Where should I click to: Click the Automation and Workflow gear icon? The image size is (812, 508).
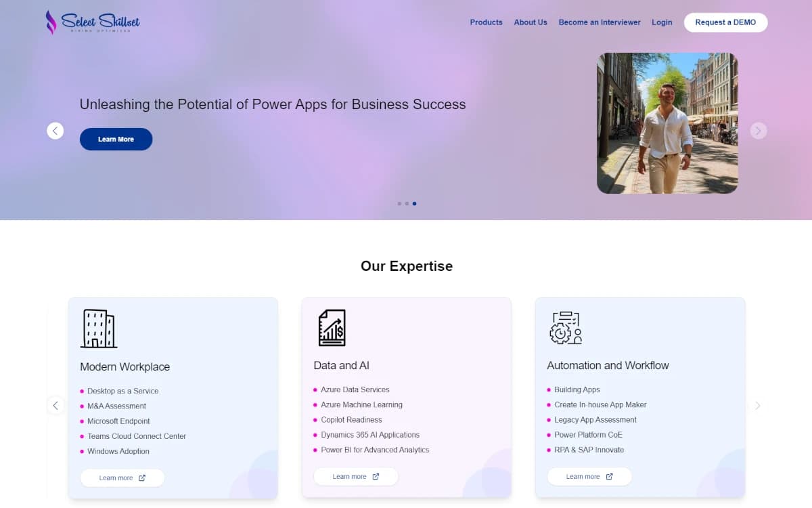[x=566, y=328]
